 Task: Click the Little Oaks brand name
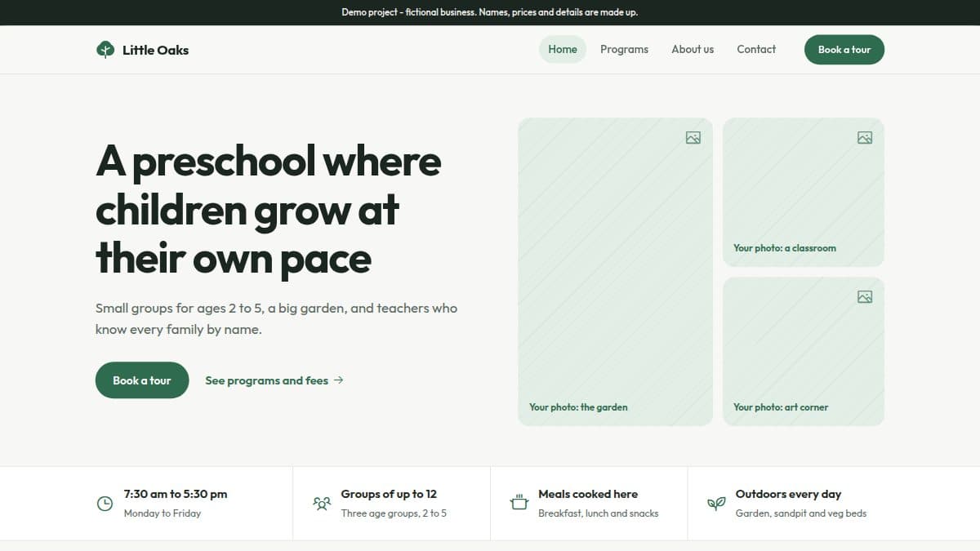pos(155,50)
